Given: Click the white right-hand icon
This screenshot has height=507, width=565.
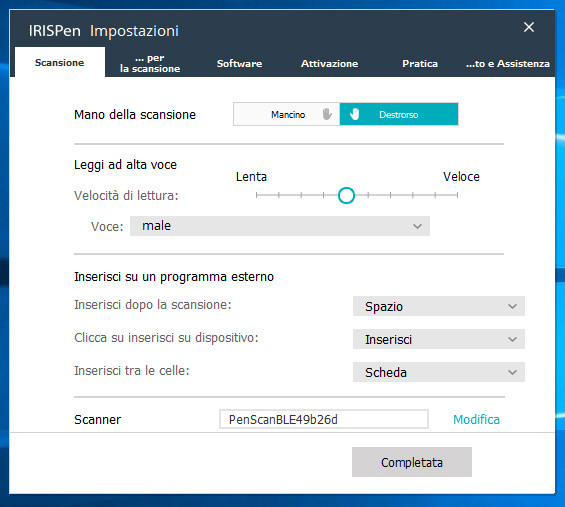Looking at the screenshot, I should [x=355, y=114].
